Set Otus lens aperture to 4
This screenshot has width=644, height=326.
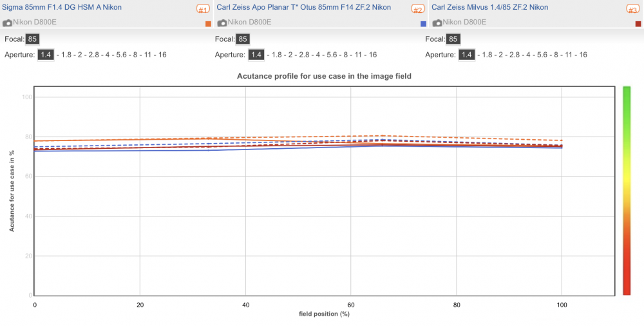tap(317, 55)
